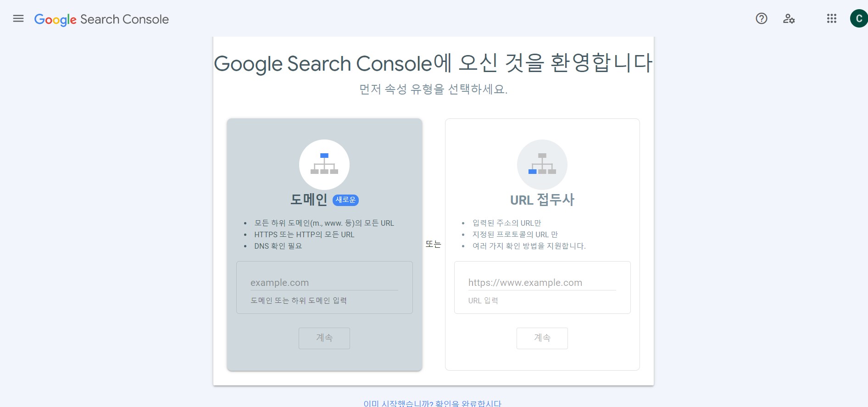Open the account avatar C
Screen dimensions: 868x407
point(859,18)
